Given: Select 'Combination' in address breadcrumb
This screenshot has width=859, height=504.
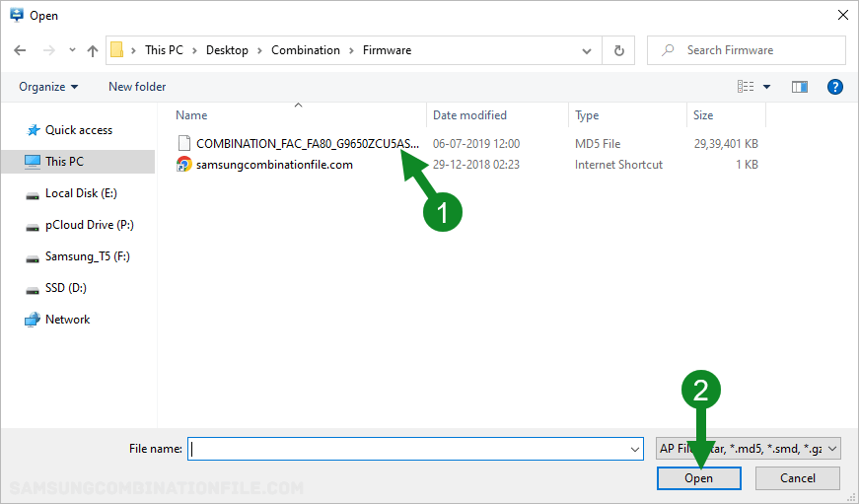Looking at the screenshot, I should coord(306,50).
